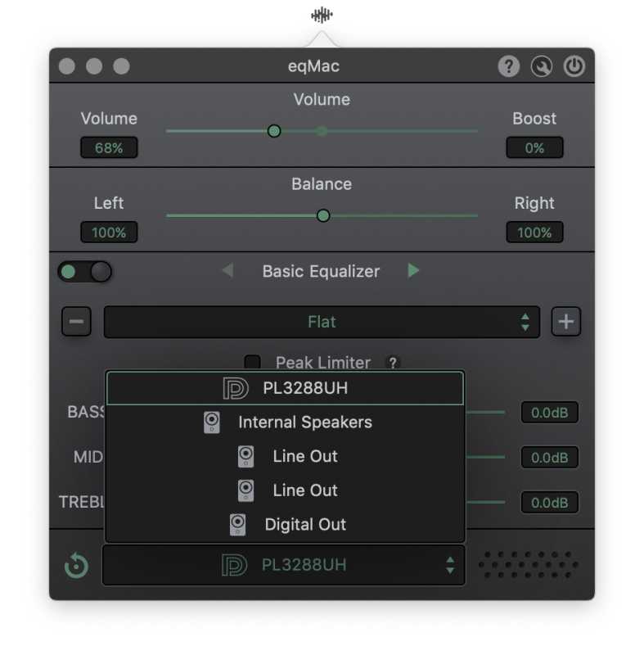
Task: Open the Flat preset dropdown
Action: (322, 322)
